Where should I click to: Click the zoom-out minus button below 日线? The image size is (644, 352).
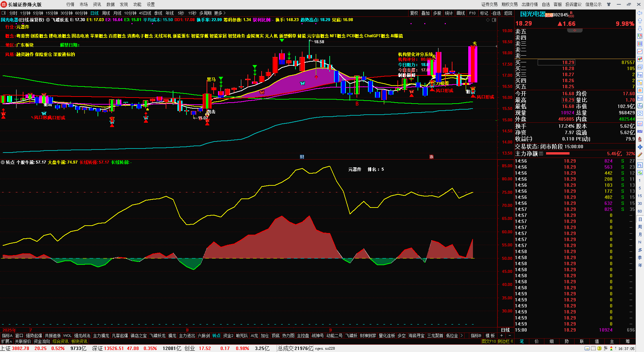(510, 336)
